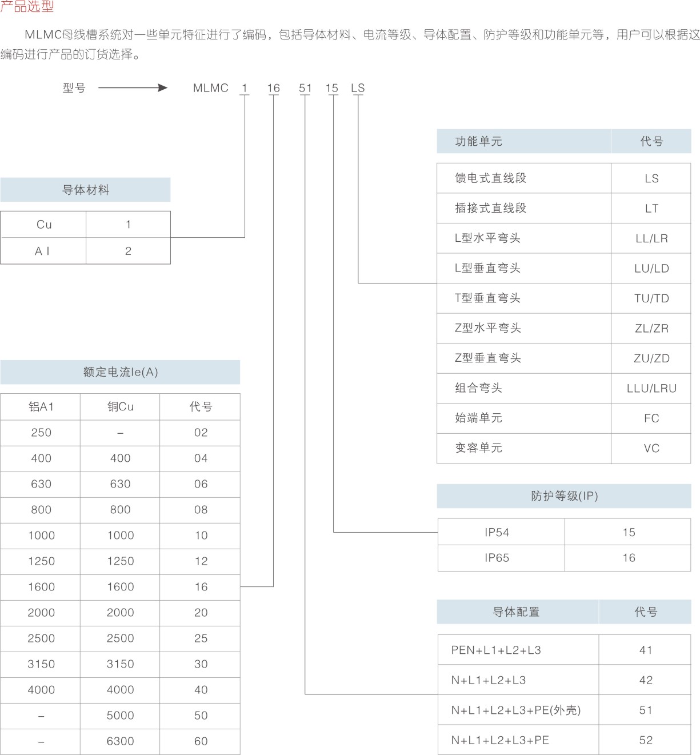Click the arrow next to 型号
700x755 pixels.
pyautogui.click(x=133, y=88)
